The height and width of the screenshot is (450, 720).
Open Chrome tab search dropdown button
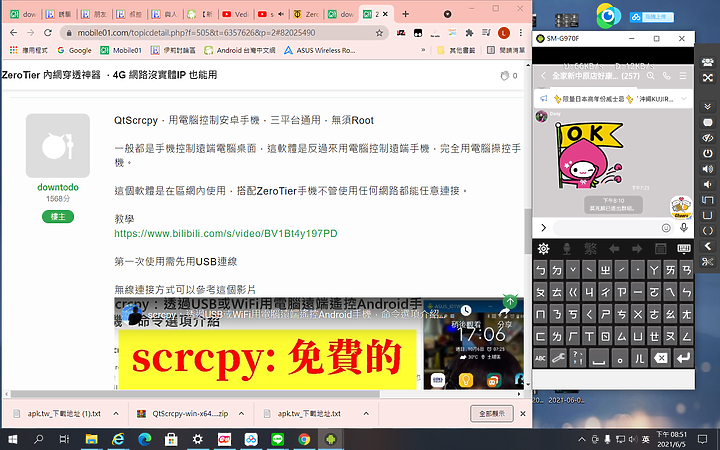pos(447,14)
